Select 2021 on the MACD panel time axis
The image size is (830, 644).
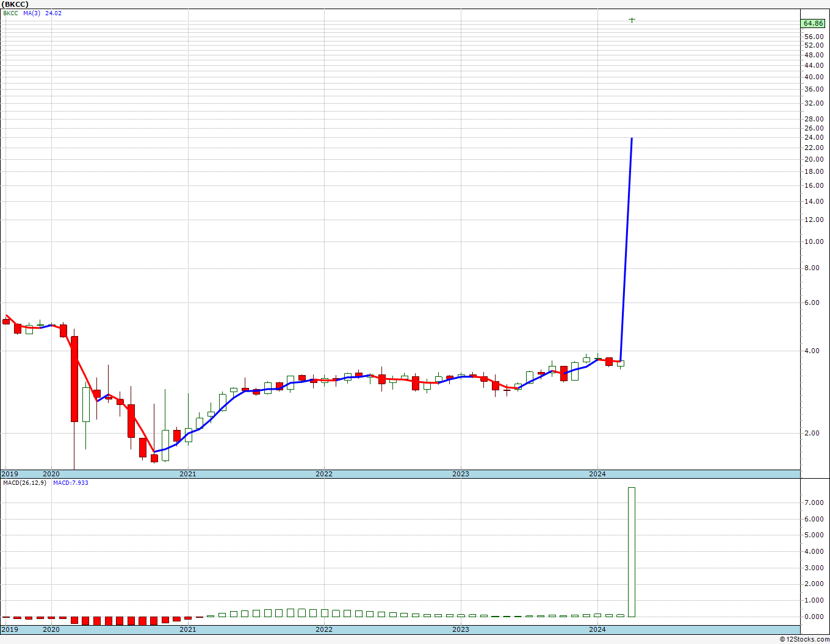pos(188,629)
